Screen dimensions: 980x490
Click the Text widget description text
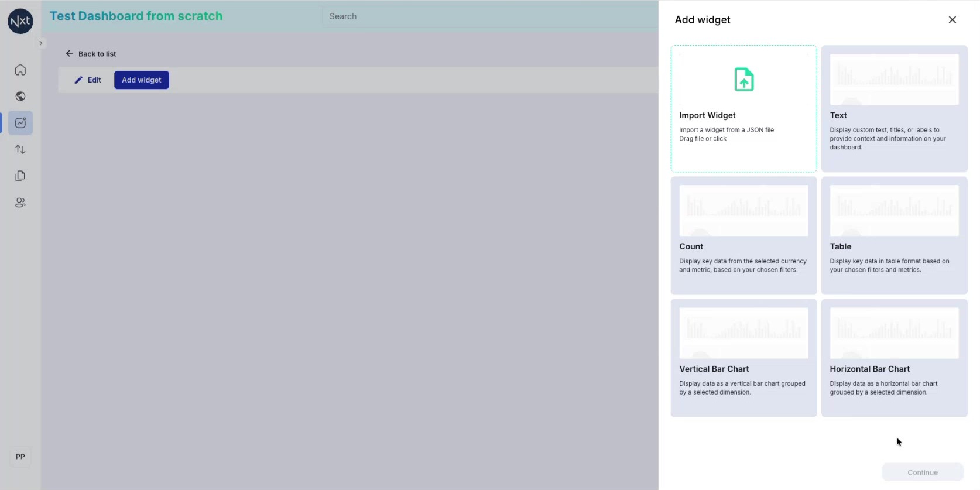coord(888,139)
